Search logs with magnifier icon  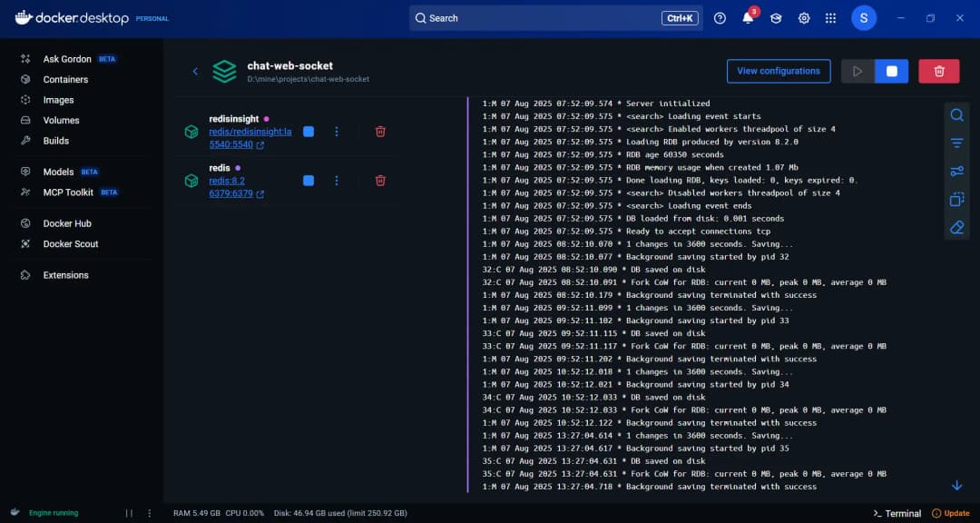click(x=957, y=115)
